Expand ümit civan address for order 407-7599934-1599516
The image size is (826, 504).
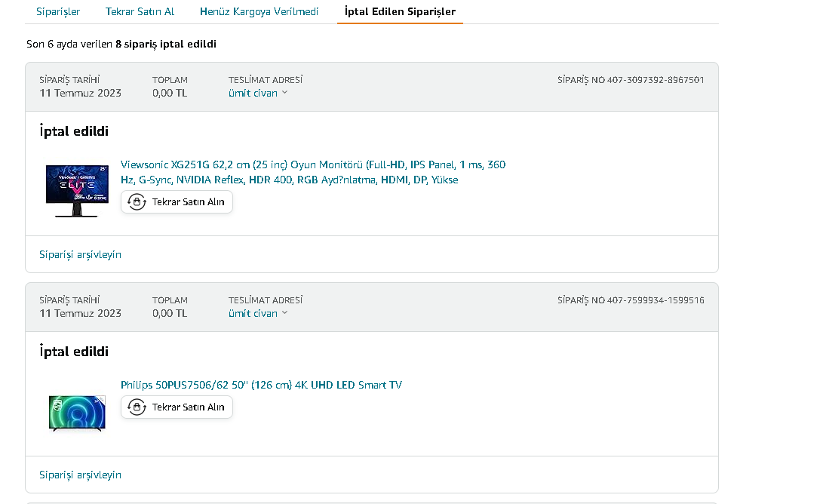(x=258, y=313)
